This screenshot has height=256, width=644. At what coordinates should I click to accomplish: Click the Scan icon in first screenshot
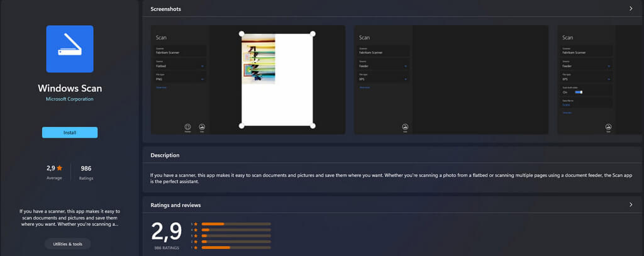click(202, 127)
